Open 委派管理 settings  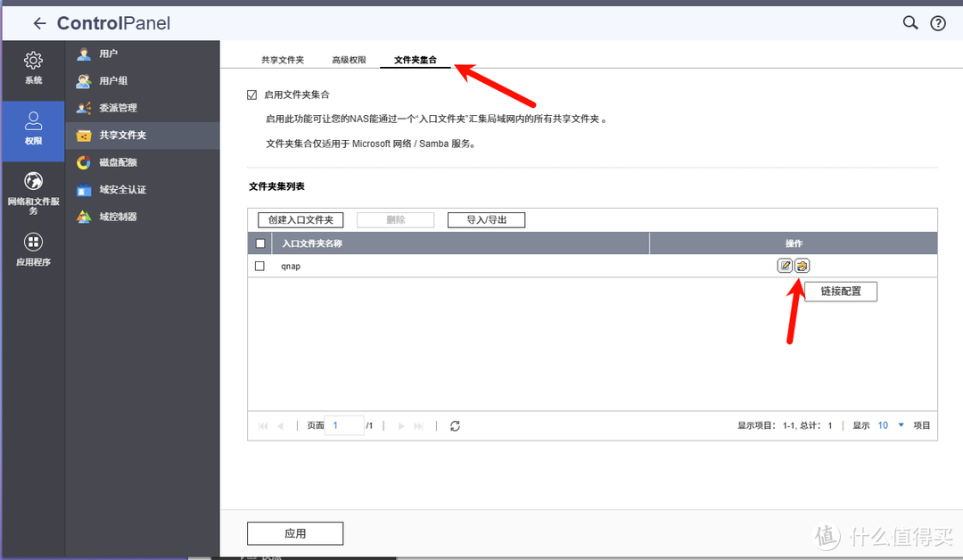tap(143, 108)
